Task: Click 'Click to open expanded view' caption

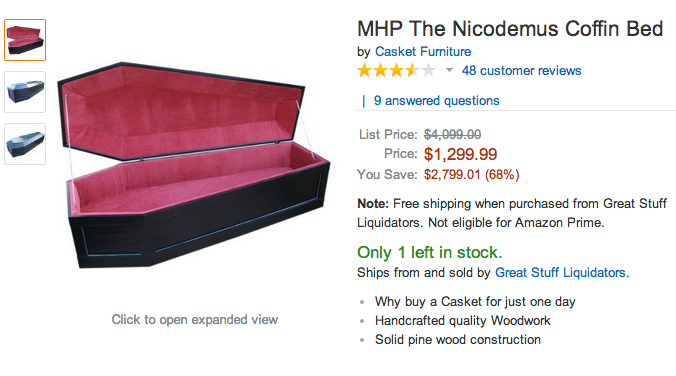Action: point(194,320)
